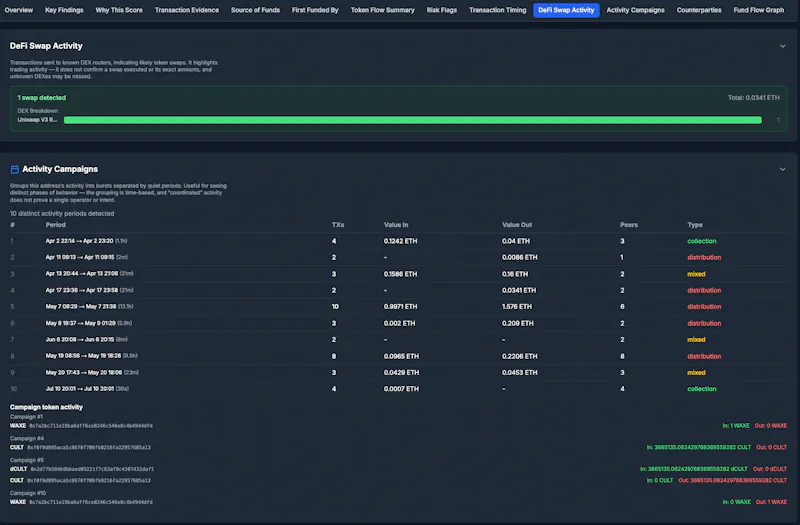Click the active DeFi Swap Activity tab
This screenshot has width=800, height=525.
pos(566,10)
